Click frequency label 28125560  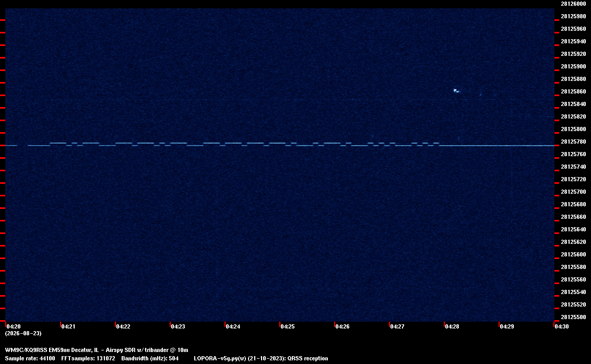click(573, 279)
